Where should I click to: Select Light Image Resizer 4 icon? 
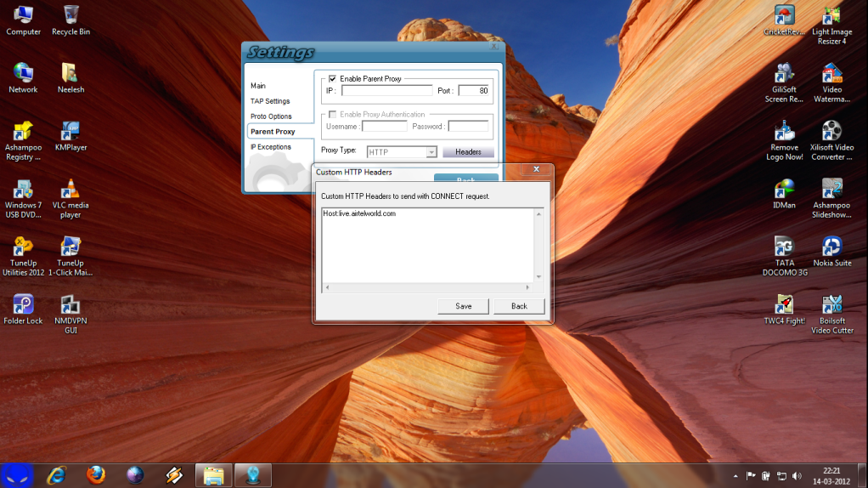click(832, 26)
